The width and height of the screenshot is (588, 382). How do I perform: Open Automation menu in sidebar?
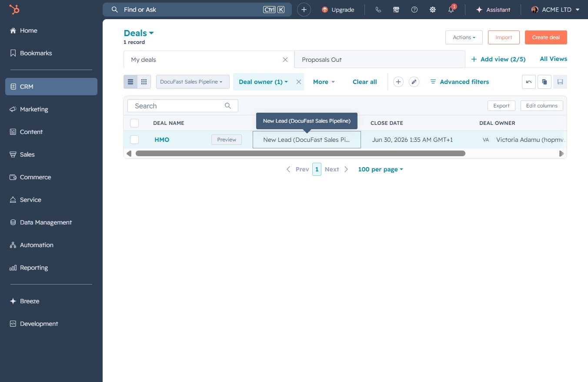(51, 245)
